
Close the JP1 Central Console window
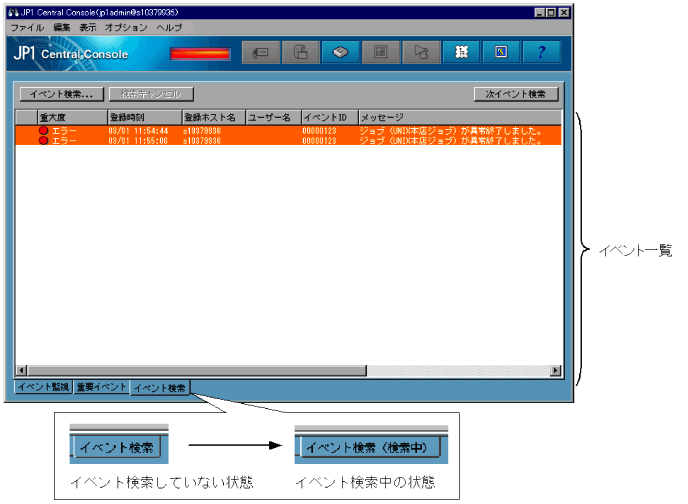tap(564, 13)
